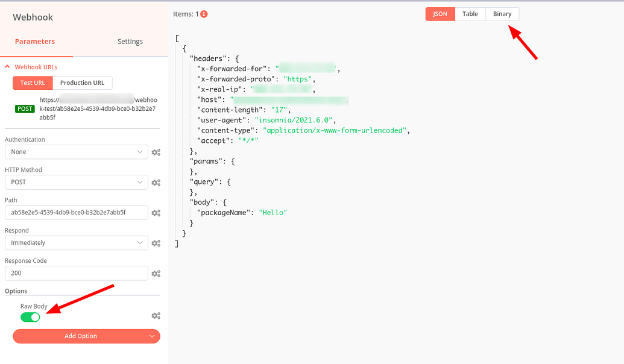
Task: Open the Respond dropdown showing Immediately
Action: [x=76, y=243]
